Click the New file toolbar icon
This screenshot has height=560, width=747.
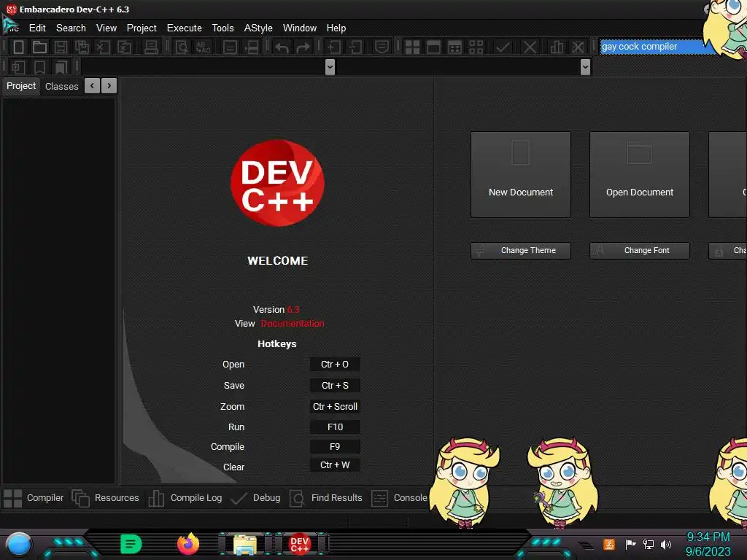[18, 47]
